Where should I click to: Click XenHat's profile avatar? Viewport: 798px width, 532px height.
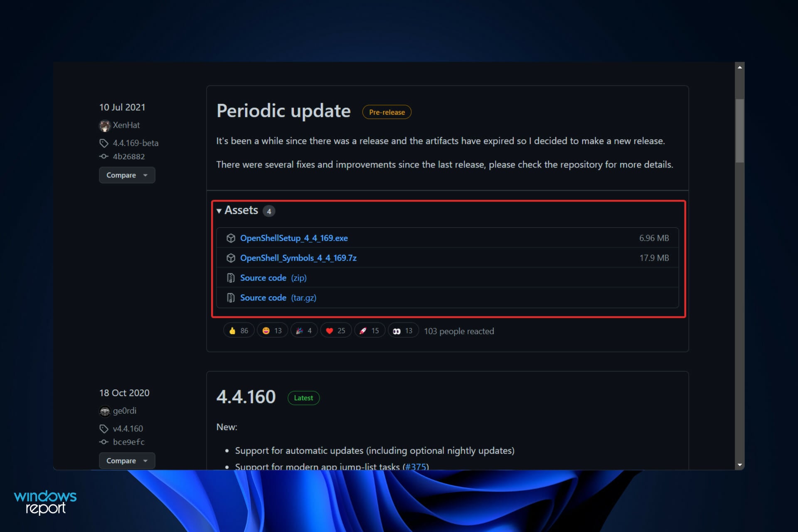[106, 125]
